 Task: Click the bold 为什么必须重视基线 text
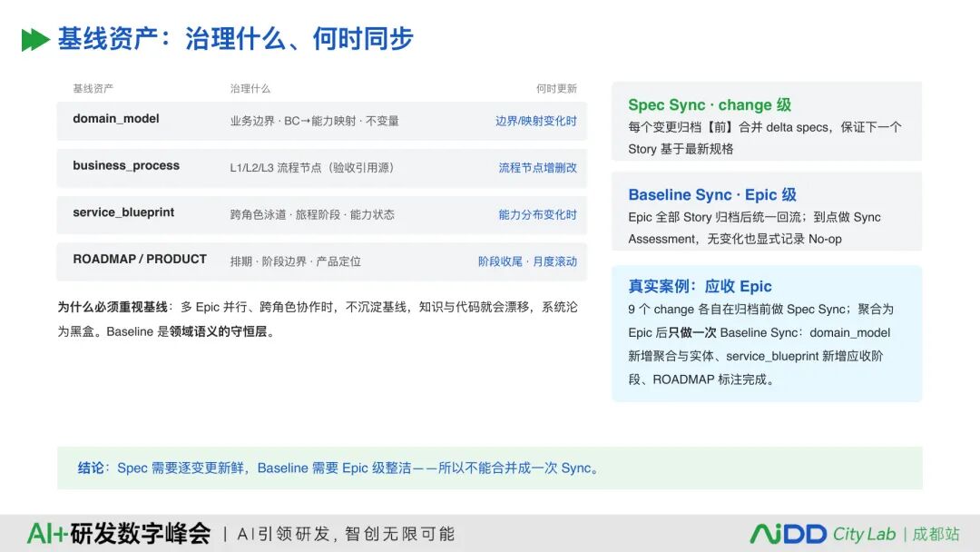click(x=113, y=307)
